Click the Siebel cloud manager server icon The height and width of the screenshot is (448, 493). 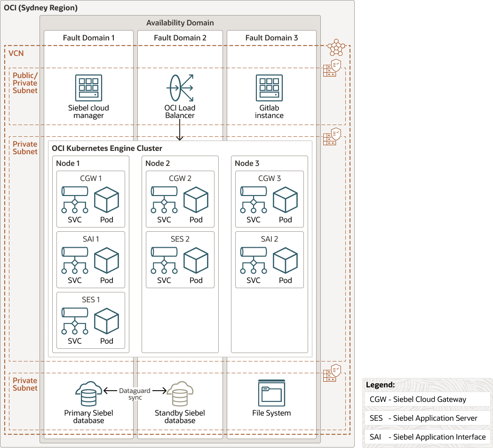point(88,88)
